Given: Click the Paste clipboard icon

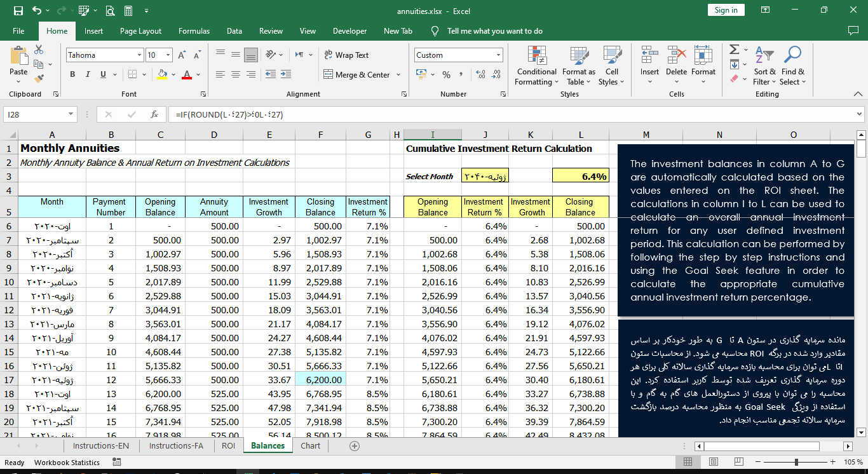Looking at the screenshot, I should coord(18,56).
